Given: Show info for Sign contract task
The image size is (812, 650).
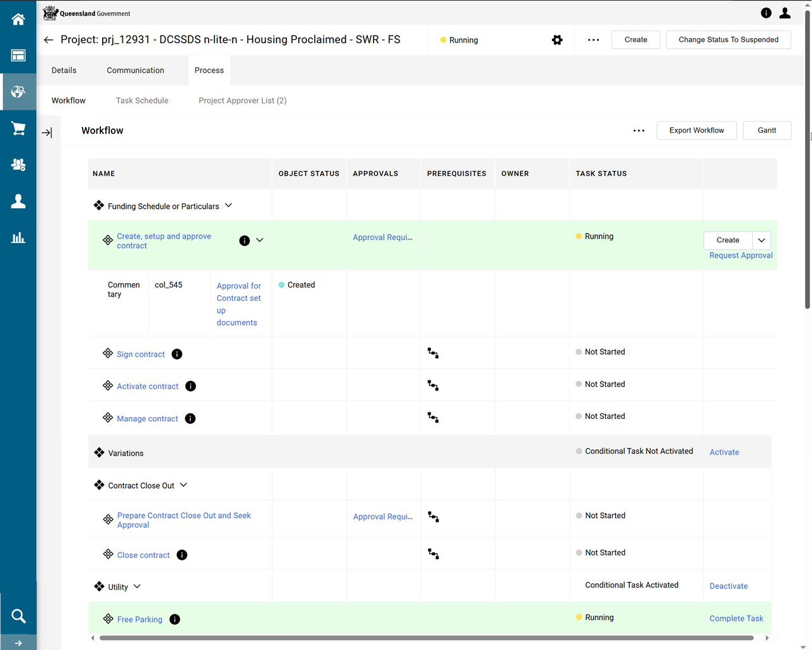Looking at the screenshot, I should point(177,354).
